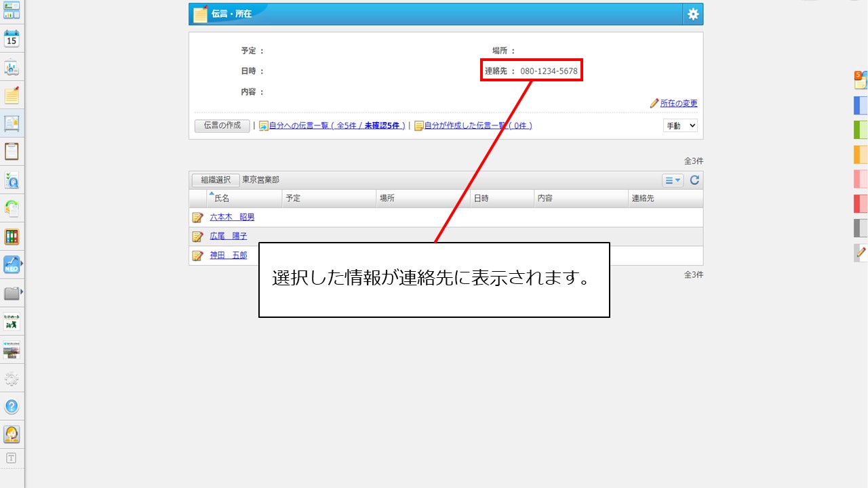Select the green tab on the right edge
The height and width of the screenshot is (488, 868).
(861, 129)
